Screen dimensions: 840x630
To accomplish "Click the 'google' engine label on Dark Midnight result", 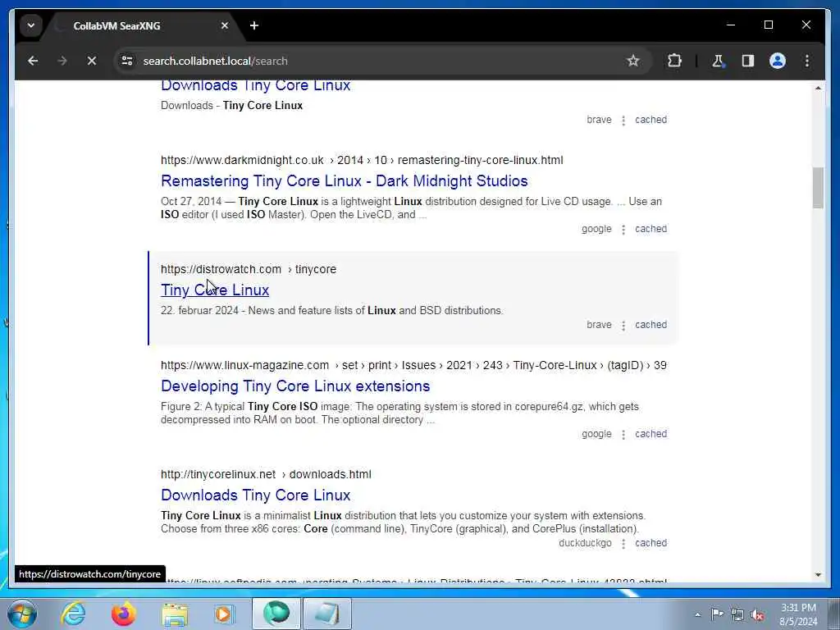I will point(596,229).
